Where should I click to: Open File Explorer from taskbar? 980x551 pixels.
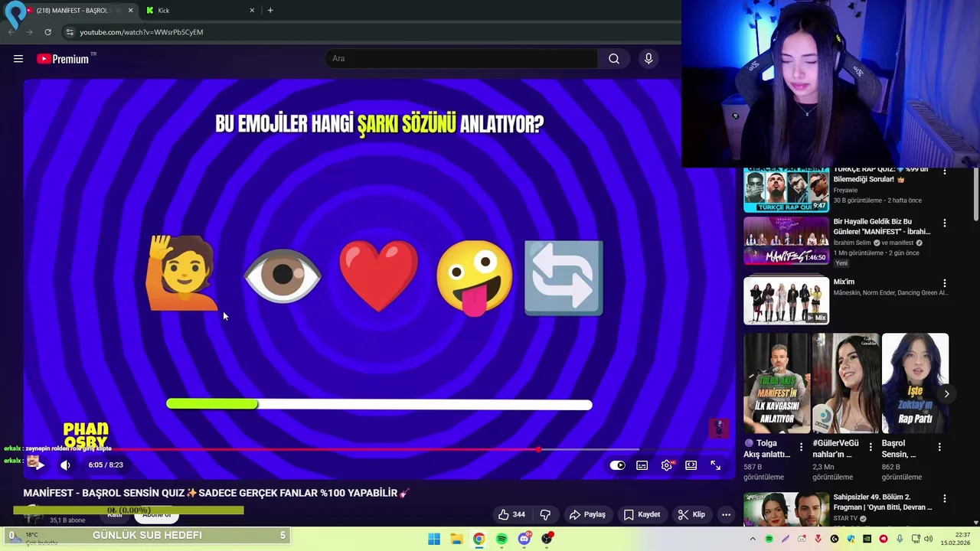[456, 539]
